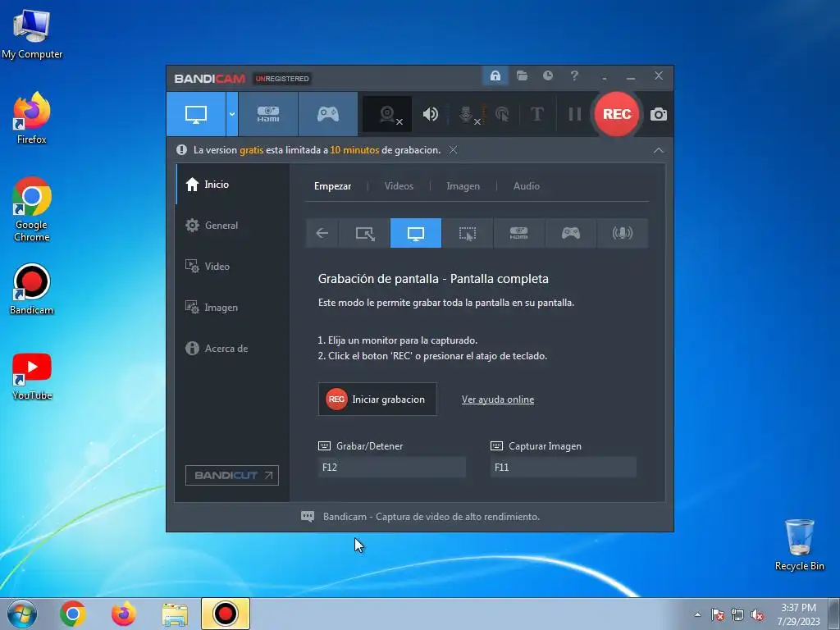
Task: Open the scheduled recording clock icon
Action: point(547,75)
